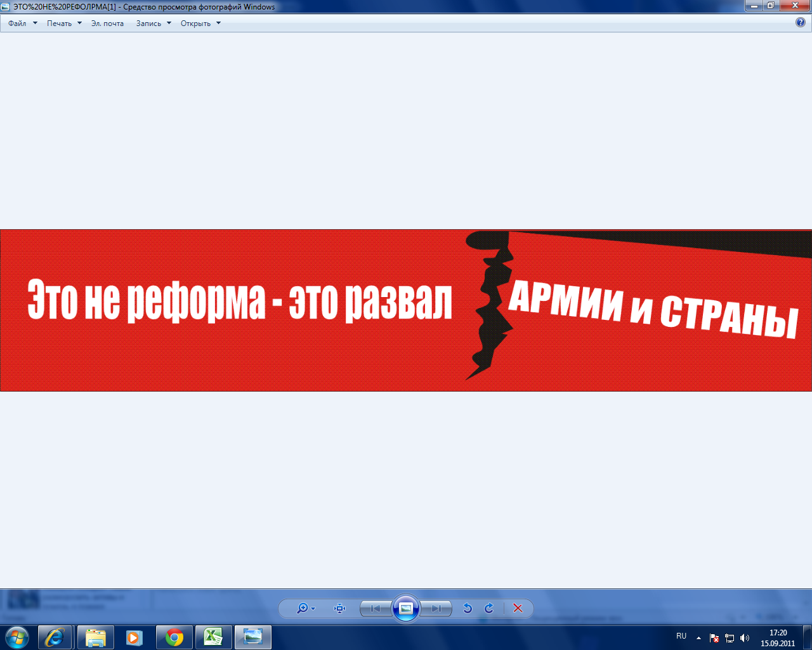Rotate image clockwise
812x650 pixels.
(489, 608)
